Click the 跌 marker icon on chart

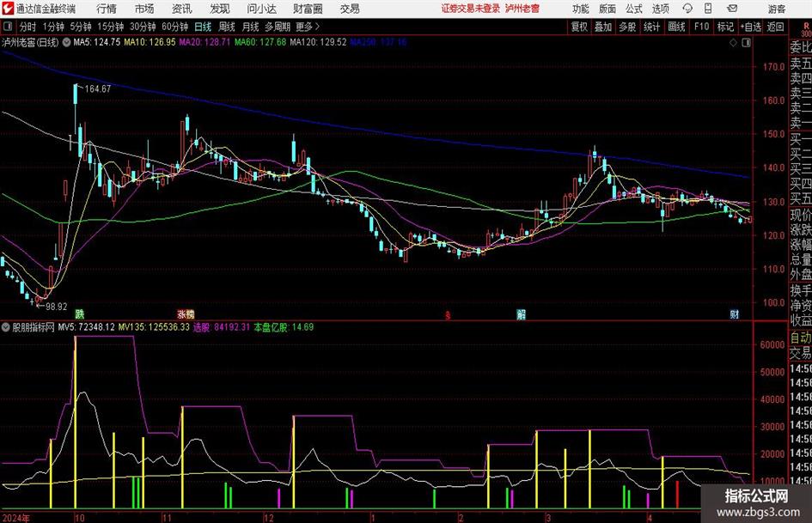coord(79,313)
